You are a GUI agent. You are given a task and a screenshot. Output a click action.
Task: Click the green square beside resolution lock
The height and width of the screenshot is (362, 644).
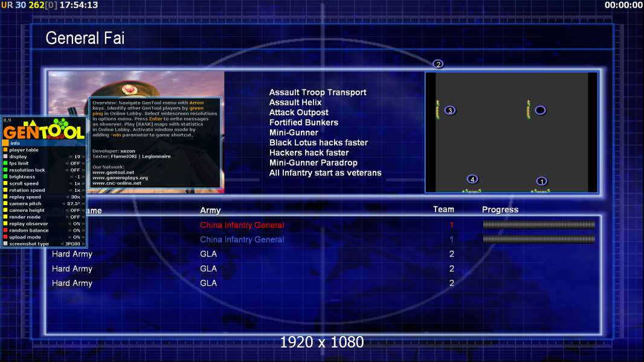point(5,170)
